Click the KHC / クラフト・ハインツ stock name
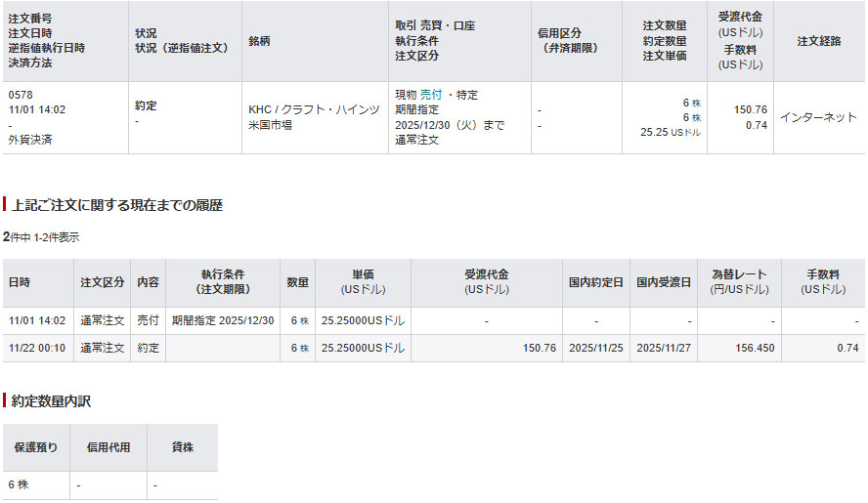 [x=314, y=109]
